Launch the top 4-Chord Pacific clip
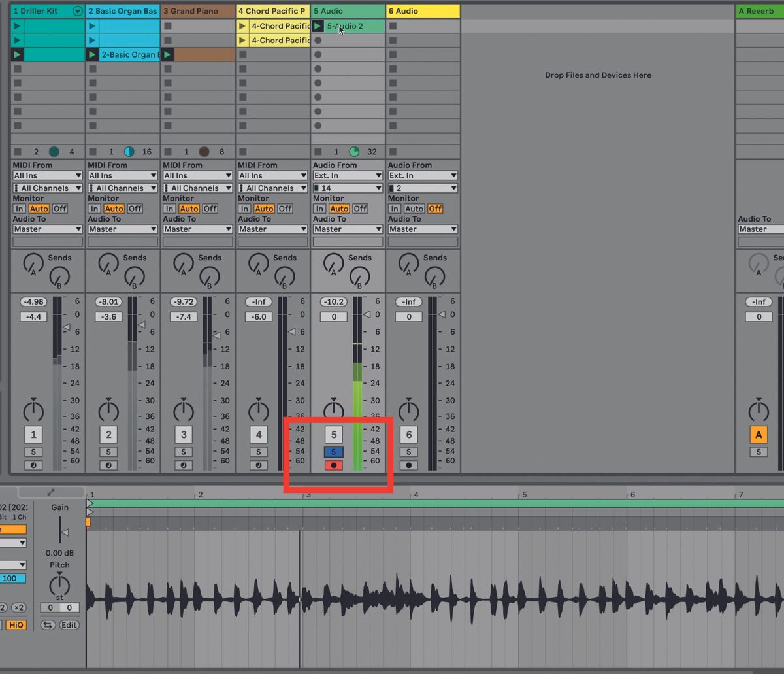Image resolution: width=784 pixels, height=674 pixels. coord(243,26)
